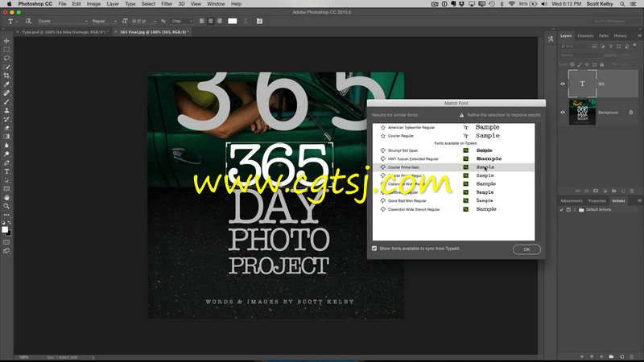
Task: Click Scott Kelby user menu
Action: click(600, 4)
